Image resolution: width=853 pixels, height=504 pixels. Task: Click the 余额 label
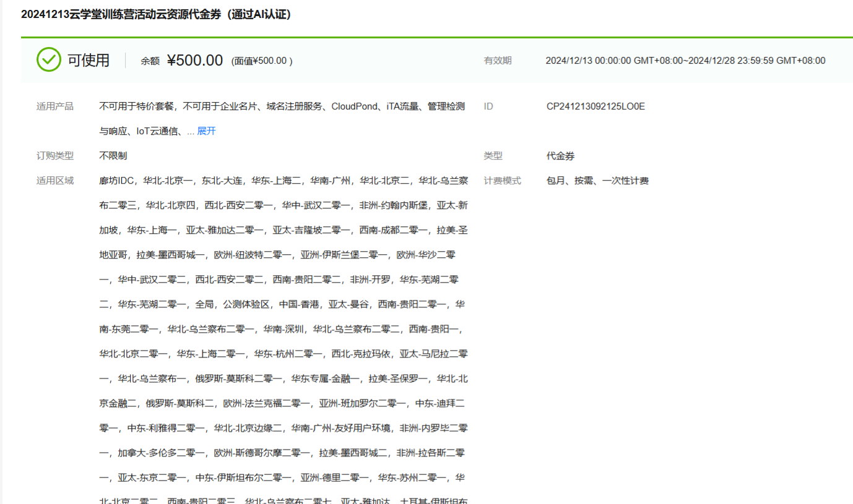[150, 61]
